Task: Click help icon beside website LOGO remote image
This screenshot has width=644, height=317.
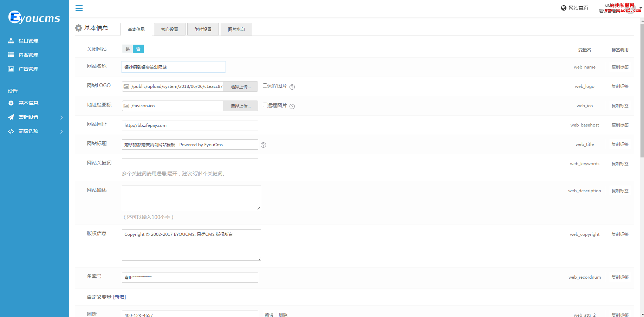Action: coord(292,87)
